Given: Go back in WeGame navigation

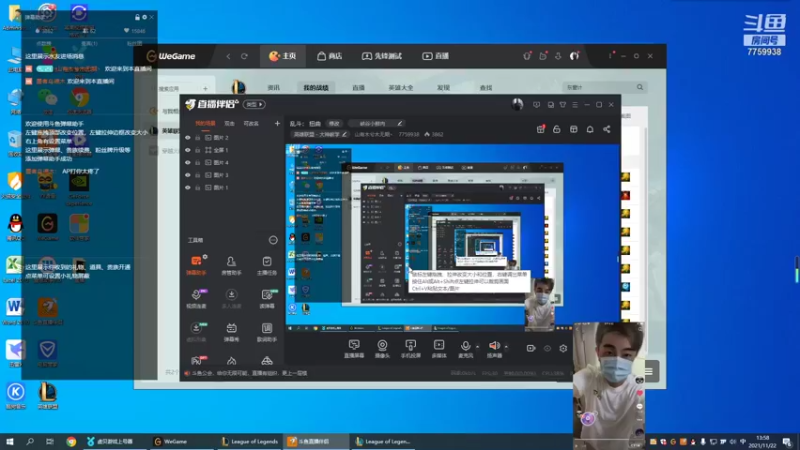Looking at the screenshot, I should pos(229,56).
